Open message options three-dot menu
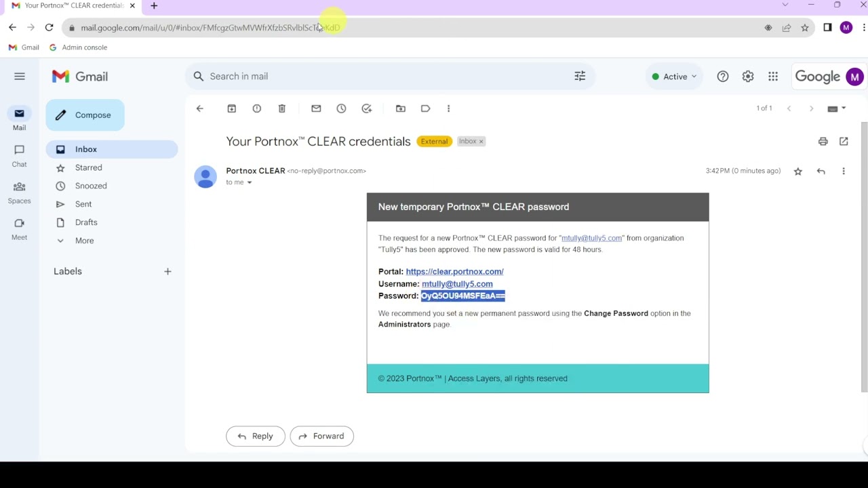Screen dimensions: 868x488 click(844, 171)
